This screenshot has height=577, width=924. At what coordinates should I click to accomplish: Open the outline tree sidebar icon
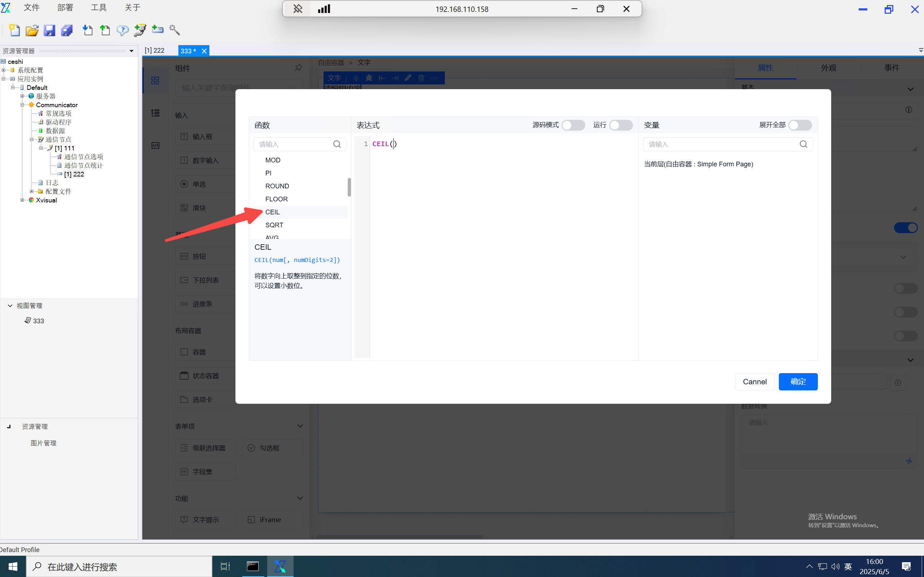tap(155, 113)
